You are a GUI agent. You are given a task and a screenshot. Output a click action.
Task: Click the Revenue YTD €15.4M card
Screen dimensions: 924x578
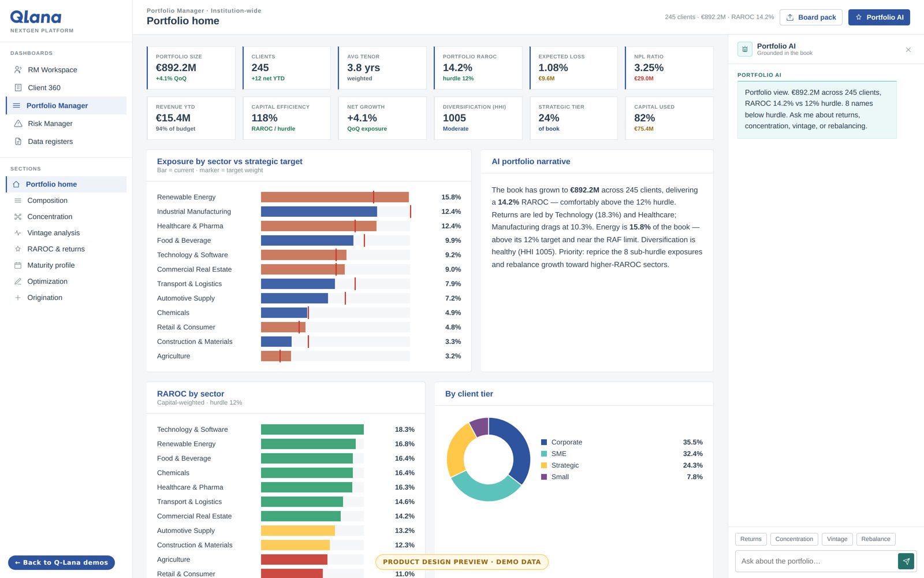(191, 118)
